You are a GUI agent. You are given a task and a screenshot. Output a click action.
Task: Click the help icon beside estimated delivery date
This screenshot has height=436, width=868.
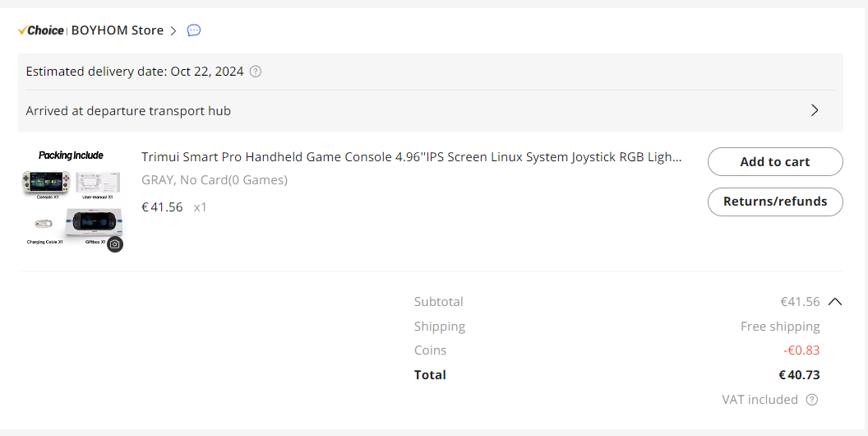click(x=256, y=72)
